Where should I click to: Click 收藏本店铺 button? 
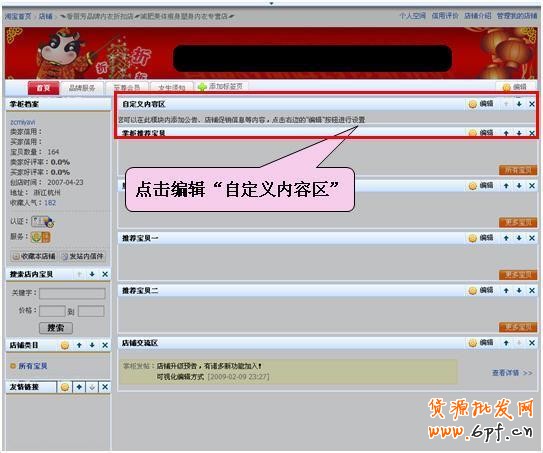34,256
